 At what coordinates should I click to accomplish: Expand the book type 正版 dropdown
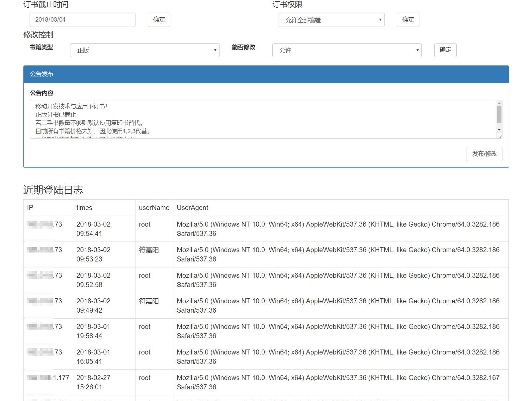(x=144, y=50)
